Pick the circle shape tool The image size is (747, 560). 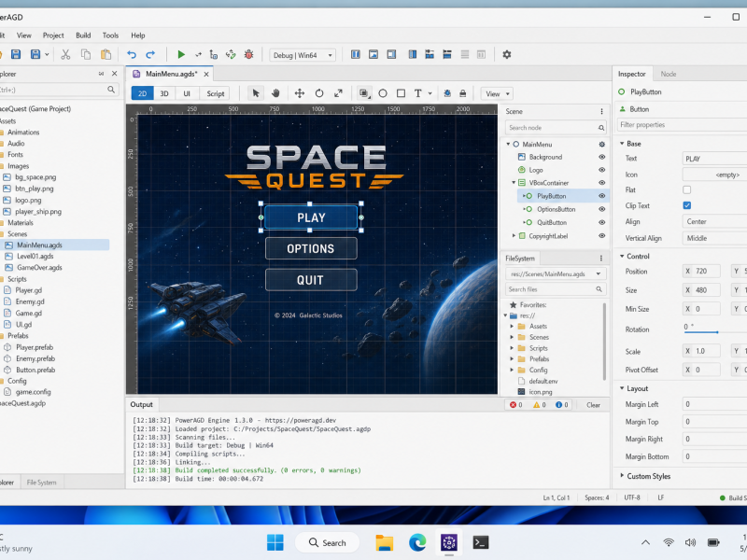(383, 93)
